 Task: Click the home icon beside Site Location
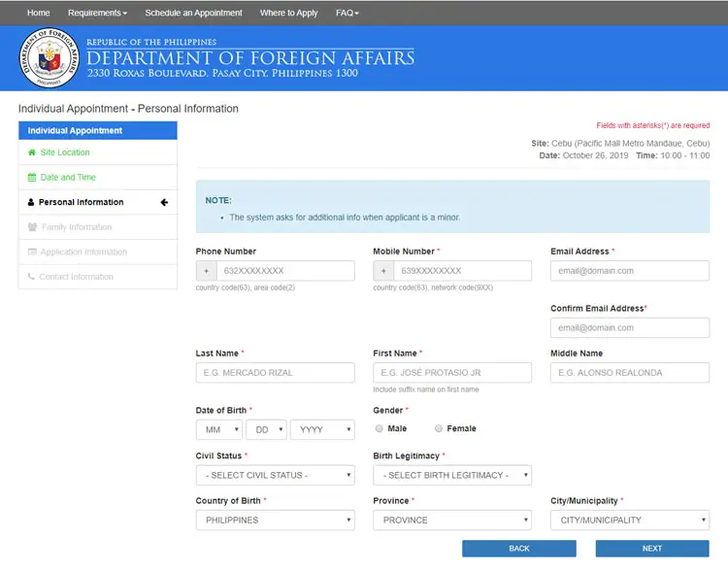[32, 152]
